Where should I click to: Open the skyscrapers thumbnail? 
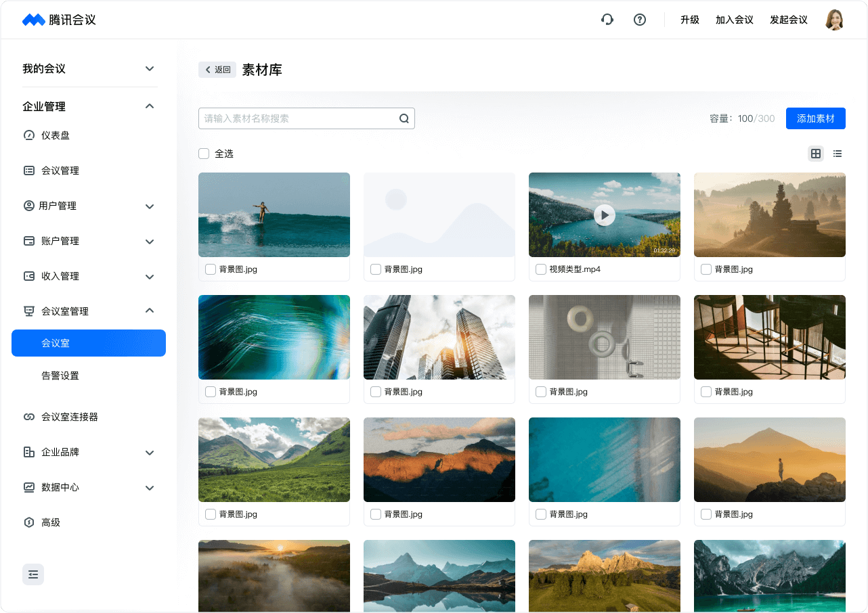[439, 337]
